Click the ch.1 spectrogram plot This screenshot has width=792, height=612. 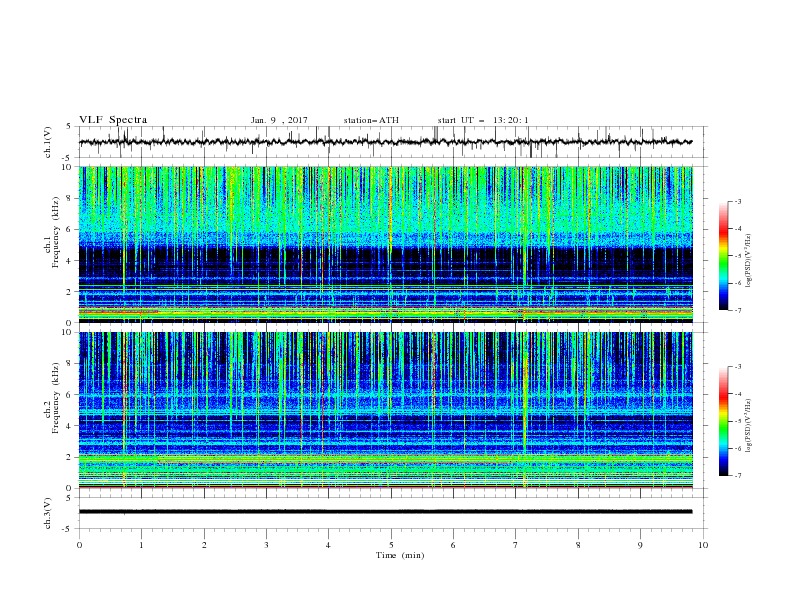click(x=386, y=244)
